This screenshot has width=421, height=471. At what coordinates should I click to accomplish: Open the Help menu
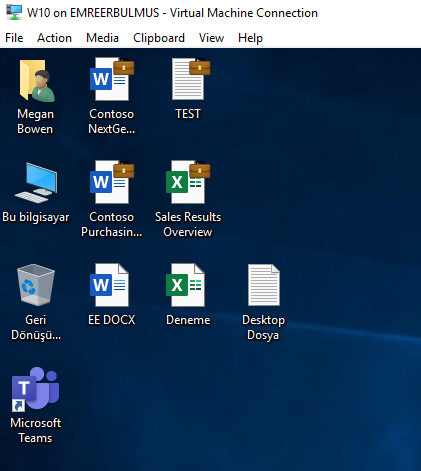pyautogui.click(x=250, y=38)
